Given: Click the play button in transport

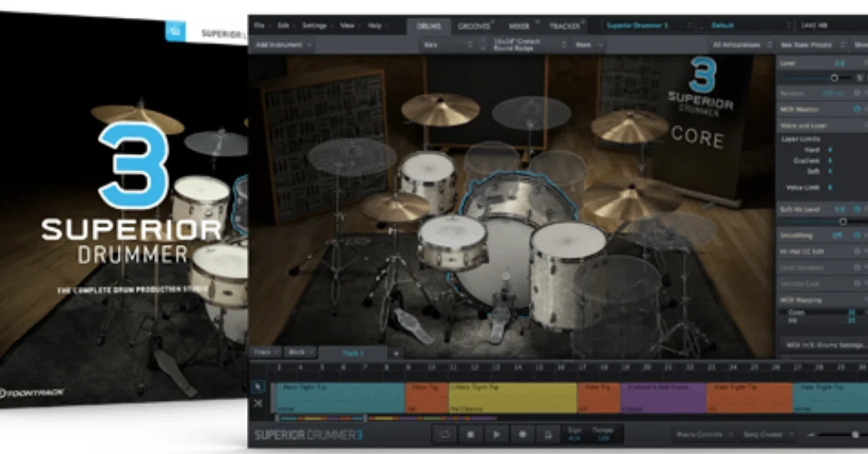Looking at the screenshot, I should tap(496, 434).
